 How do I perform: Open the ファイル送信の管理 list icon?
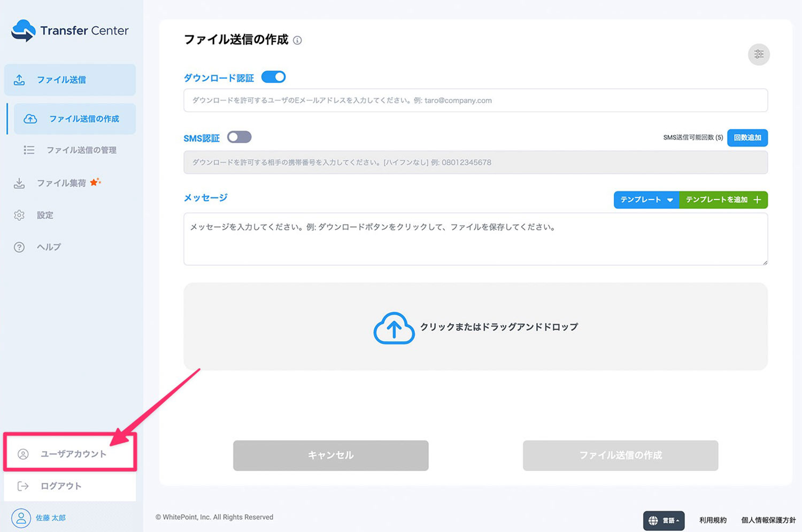pos(28,150)
